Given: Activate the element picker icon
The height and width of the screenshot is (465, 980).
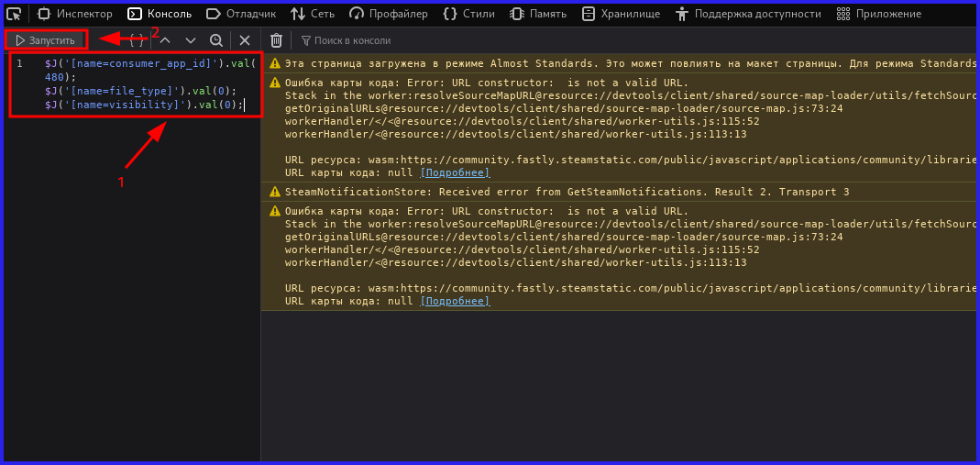Looking at the screenshot, I should pyautogui.click(x=14, y=13).
